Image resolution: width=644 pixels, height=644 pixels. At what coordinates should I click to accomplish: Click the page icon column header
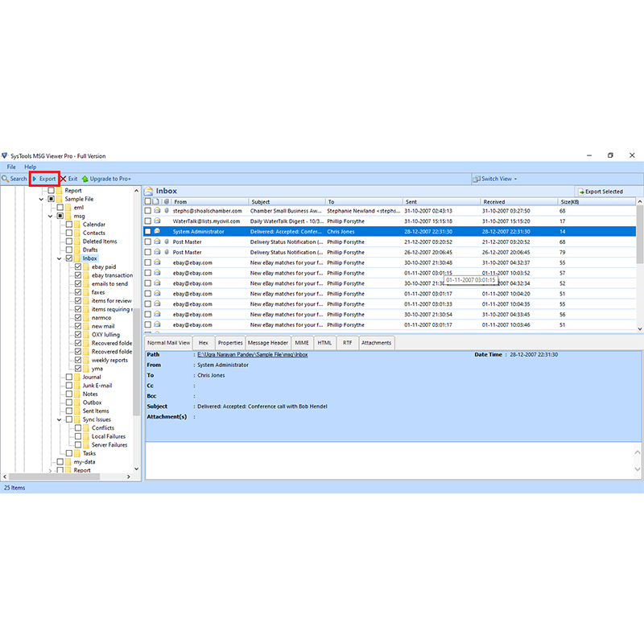(155, 202)
